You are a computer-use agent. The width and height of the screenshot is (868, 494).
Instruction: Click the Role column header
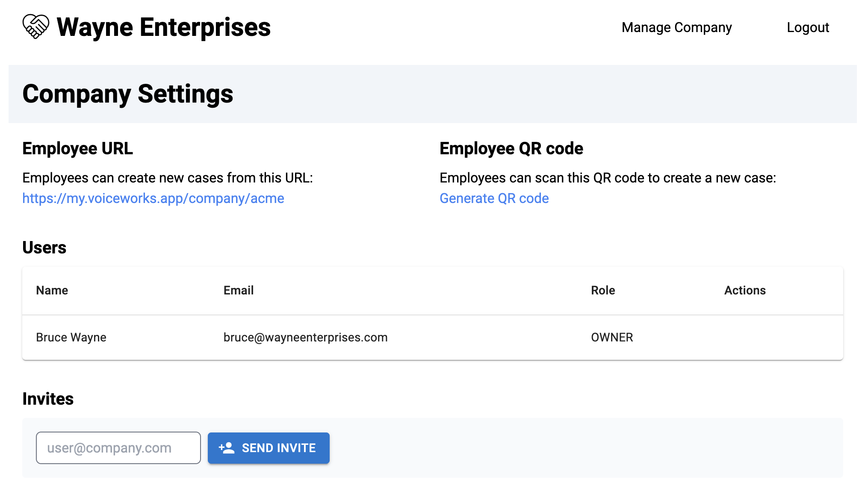point(602,290)
